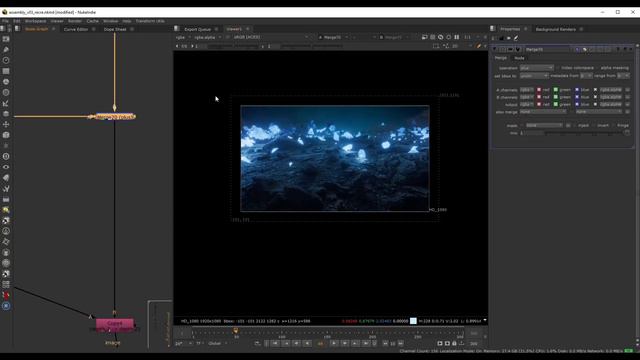Toggle B channels green checkbox
Image resolution: width=640 pixels, height=360 pixels.
click(556, 97)
